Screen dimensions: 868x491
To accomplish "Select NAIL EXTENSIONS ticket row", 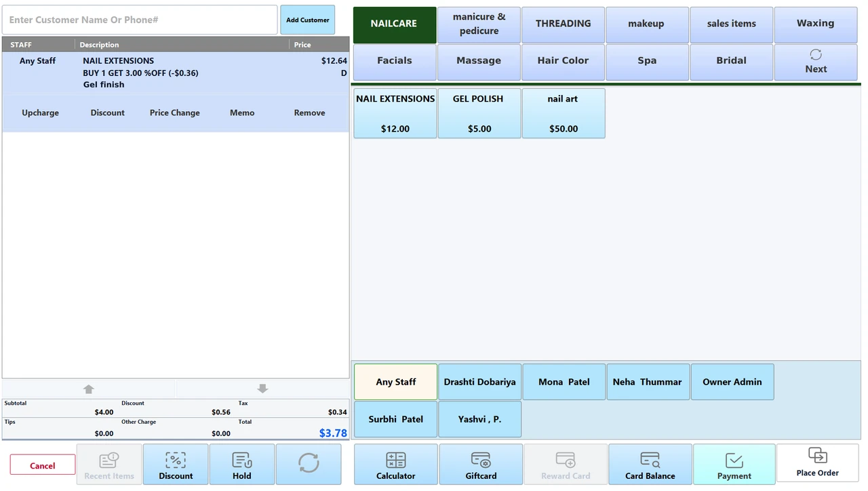I will (176, 73).
